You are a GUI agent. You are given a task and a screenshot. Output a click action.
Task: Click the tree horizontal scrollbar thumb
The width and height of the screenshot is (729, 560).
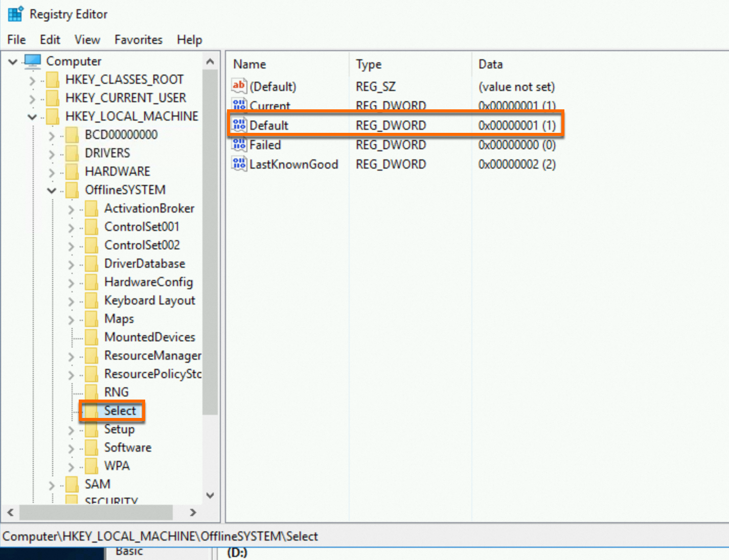(96, 512)
